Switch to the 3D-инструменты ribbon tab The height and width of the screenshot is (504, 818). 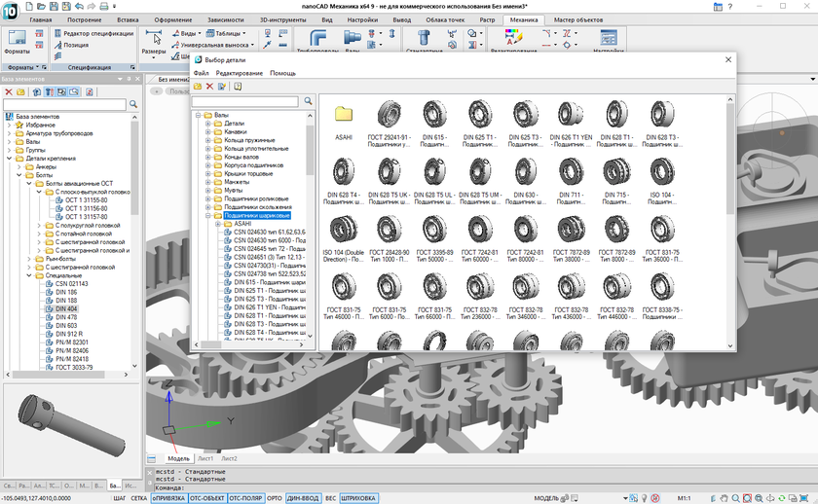point(284,19)
